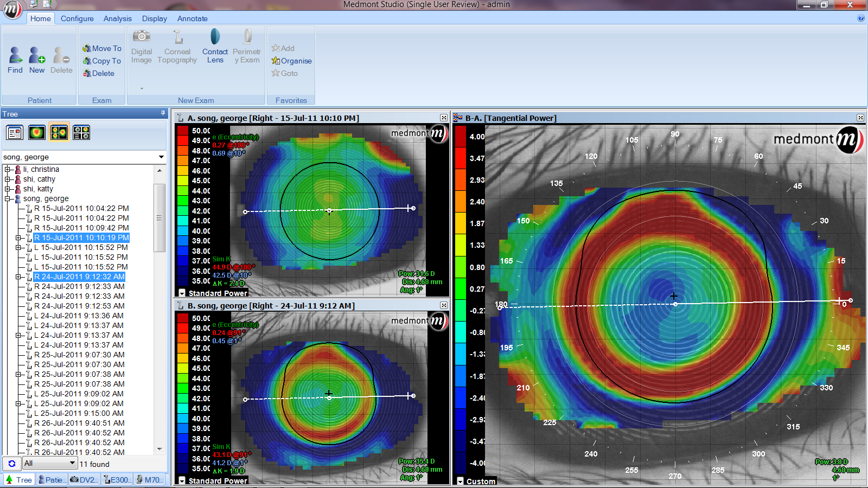Maximize the B-A Tangential Power panel

(860, 118)
